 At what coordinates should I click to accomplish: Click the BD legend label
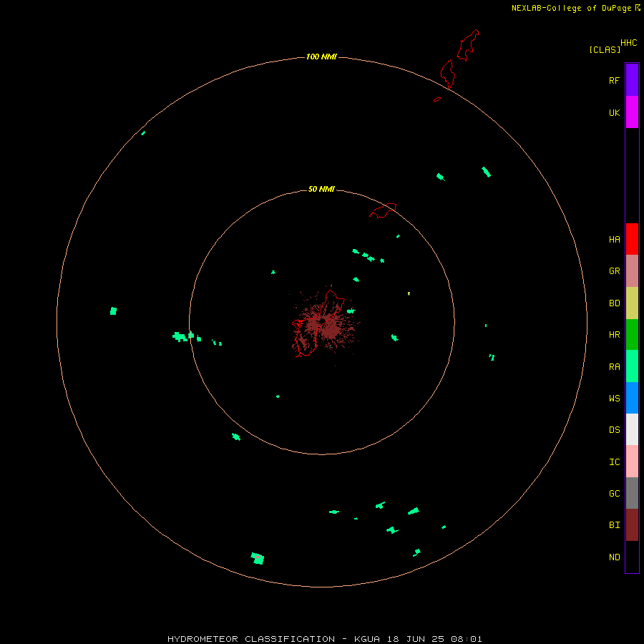coord(614,303)
